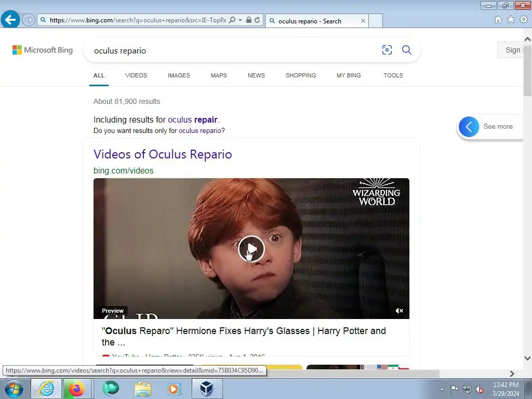The image size is (532, 399).
Task: Show hidden system tray icons arrow
Action: click(442, 389)
